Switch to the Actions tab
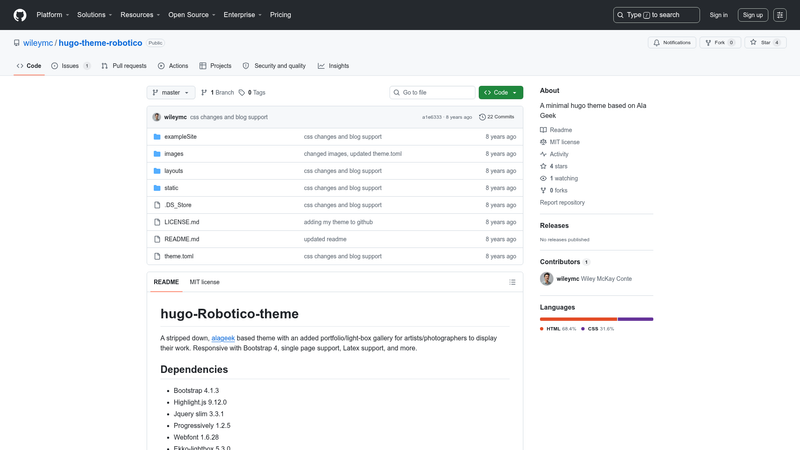800x450 pixels. tap(173, 66)
